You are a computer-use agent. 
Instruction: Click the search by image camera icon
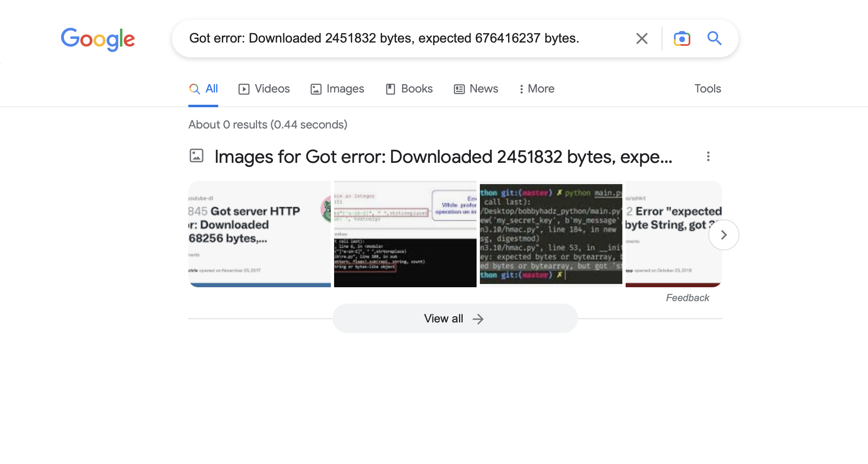pyautogui.click(x=681, y=38)
